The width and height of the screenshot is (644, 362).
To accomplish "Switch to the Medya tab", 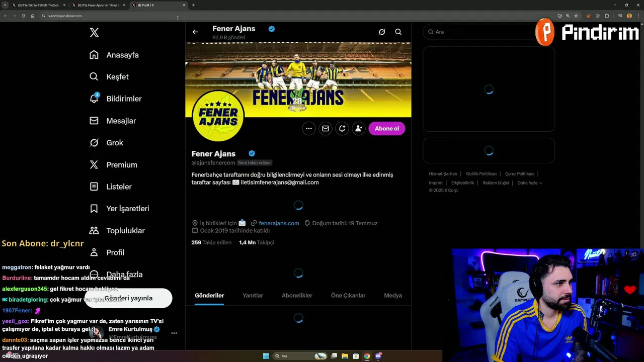I will pyautogui.click(x=393, y=296).
